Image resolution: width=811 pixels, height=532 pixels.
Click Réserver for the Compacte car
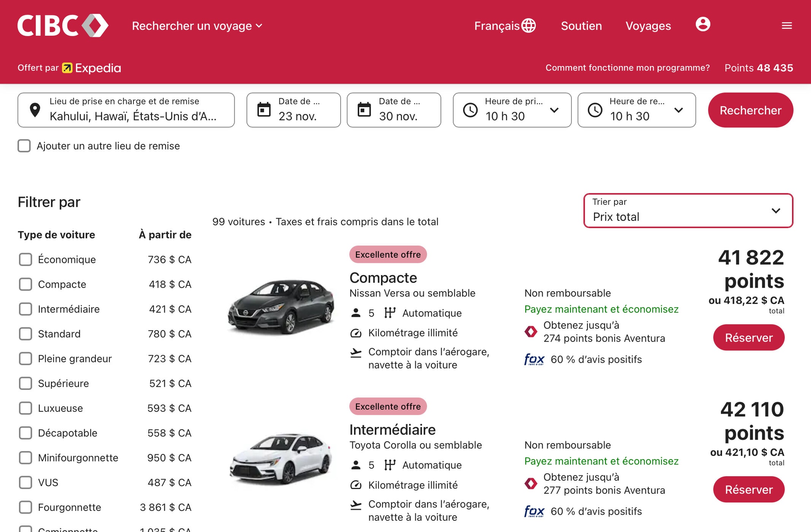coord(749,337)
